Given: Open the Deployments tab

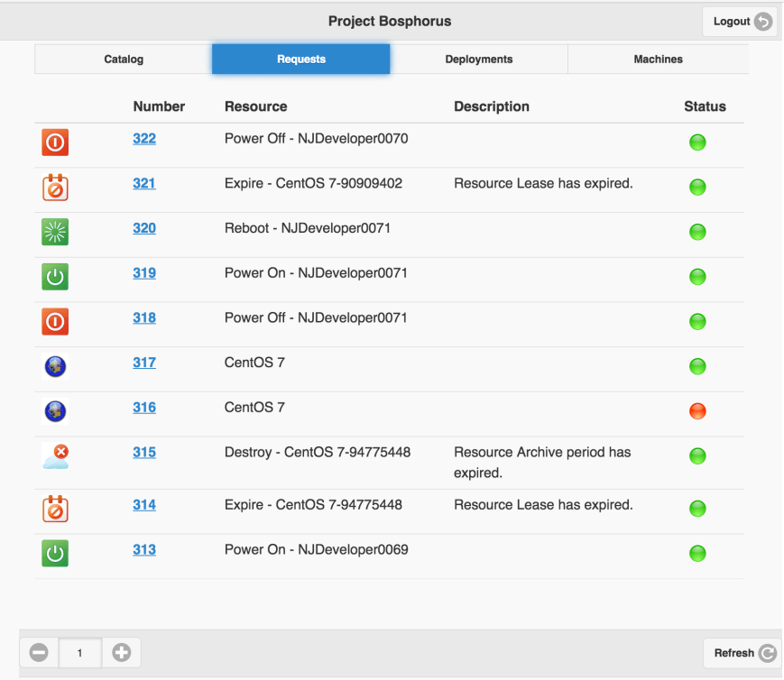Looking at the screenshot, I should pos(479,60).
